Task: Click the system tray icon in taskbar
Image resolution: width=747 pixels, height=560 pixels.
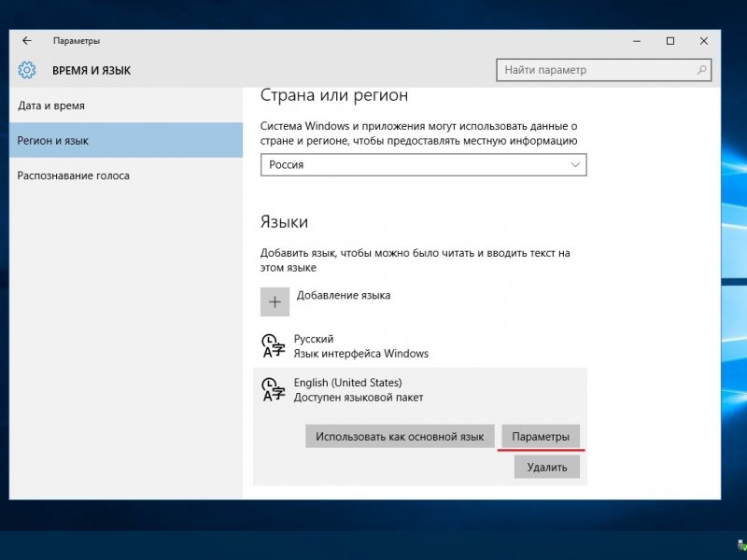Action: point(741,545)
